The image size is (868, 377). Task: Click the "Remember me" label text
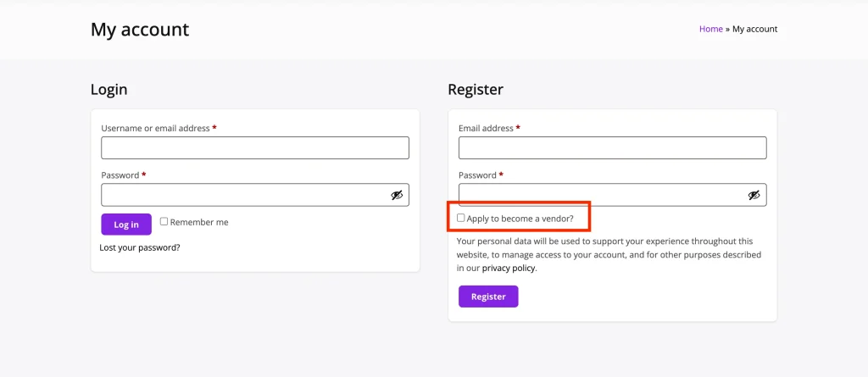click(x=199, y=222)
